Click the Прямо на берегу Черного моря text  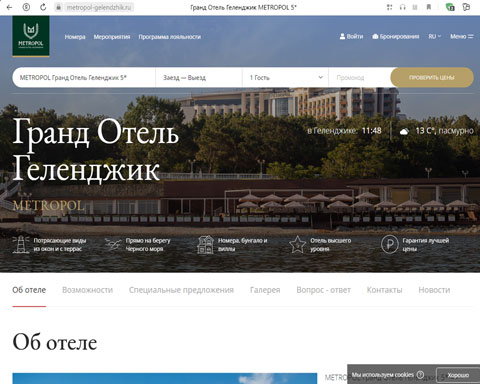(148, 245)
